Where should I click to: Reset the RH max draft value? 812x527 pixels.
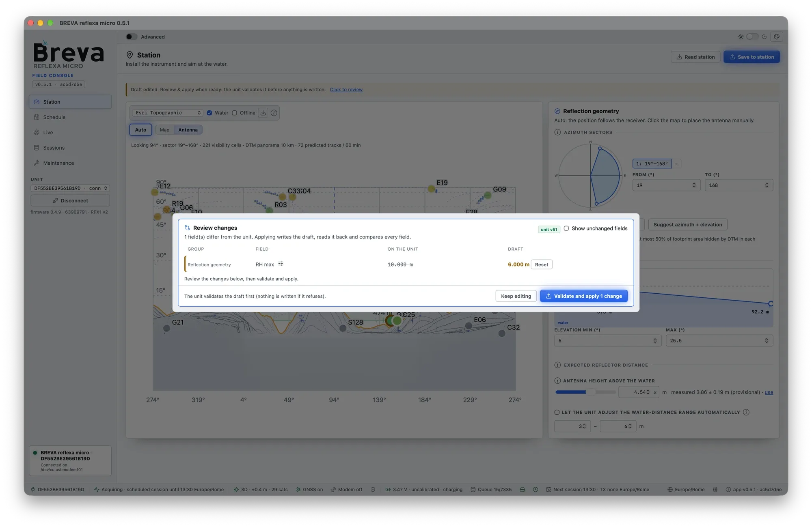point(541,265)
